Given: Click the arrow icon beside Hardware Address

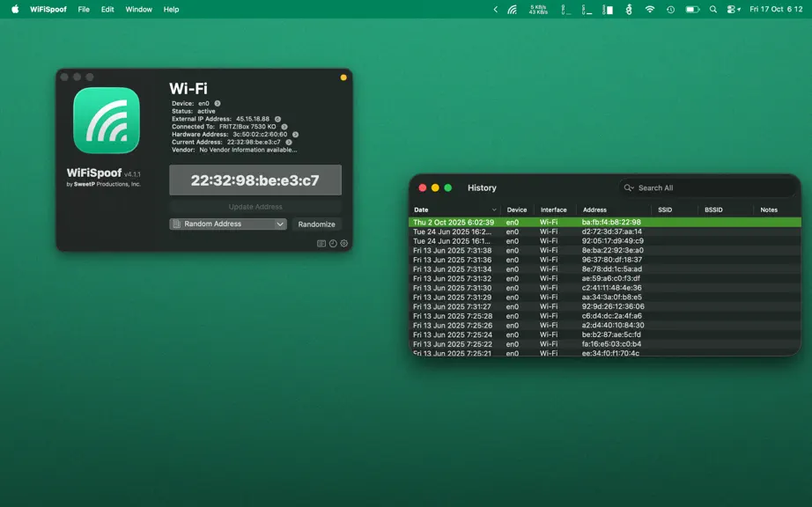Looking at the screenshot, I should pyautogui.click(x=295, y=135).
